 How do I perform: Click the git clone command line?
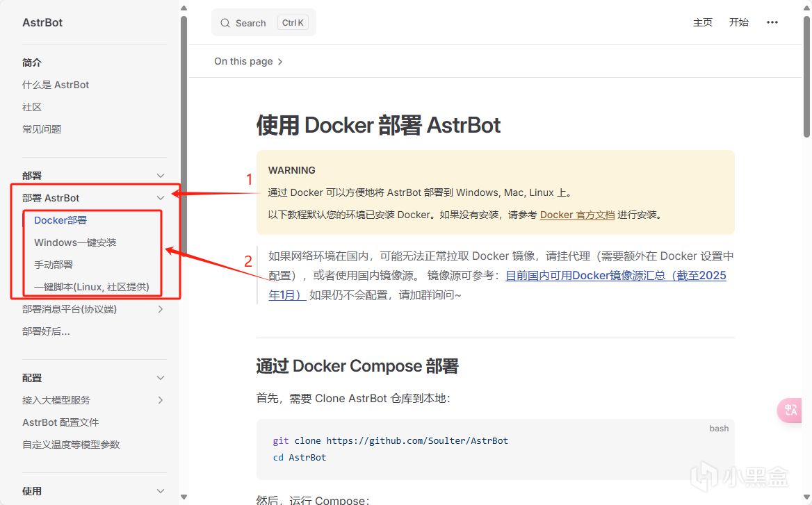(391, 441)
